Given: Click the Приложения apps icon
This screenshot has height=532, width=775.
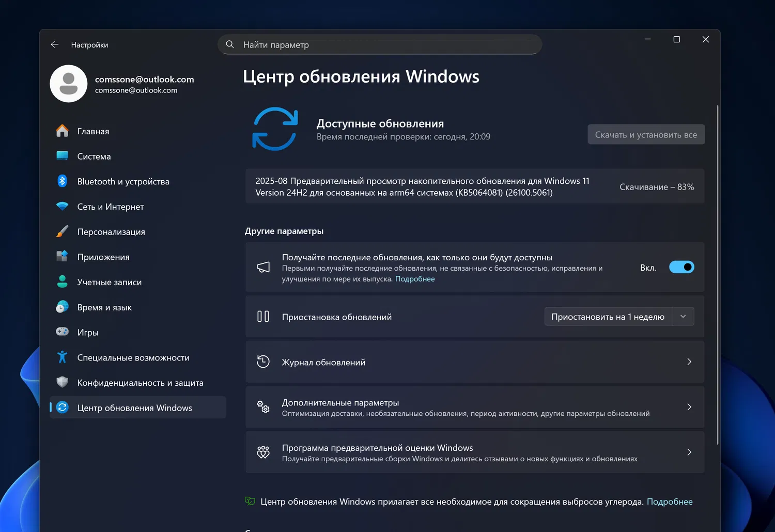Looking at the screenshot, I should pos(63,257).
